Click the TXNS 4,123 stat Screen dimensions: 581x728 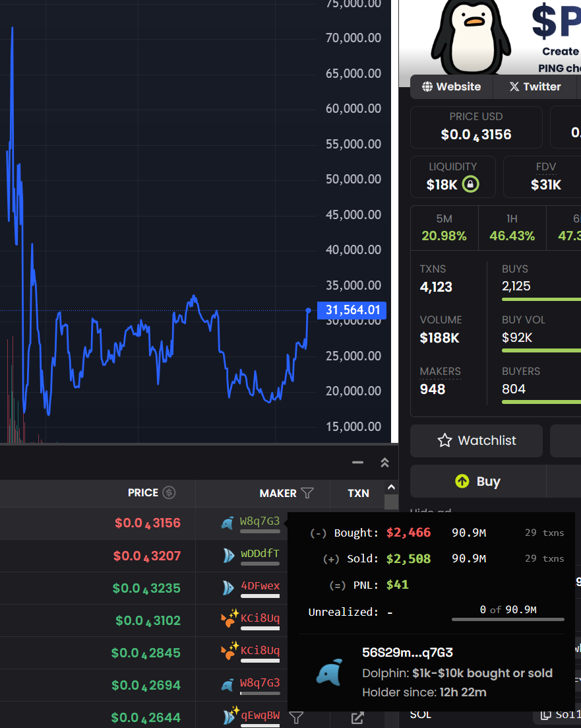point(436,278)
